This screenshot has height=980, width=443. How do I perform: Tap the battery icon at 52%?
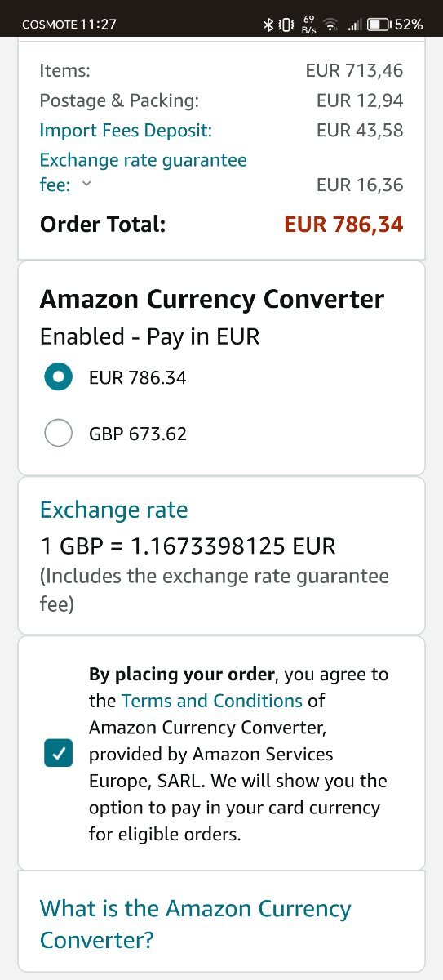[379, 24]
